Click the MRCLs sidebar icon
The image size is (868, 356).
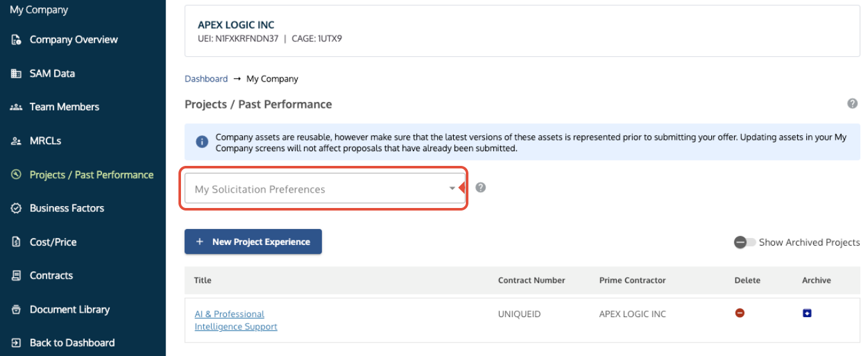[x=17, y=141]
